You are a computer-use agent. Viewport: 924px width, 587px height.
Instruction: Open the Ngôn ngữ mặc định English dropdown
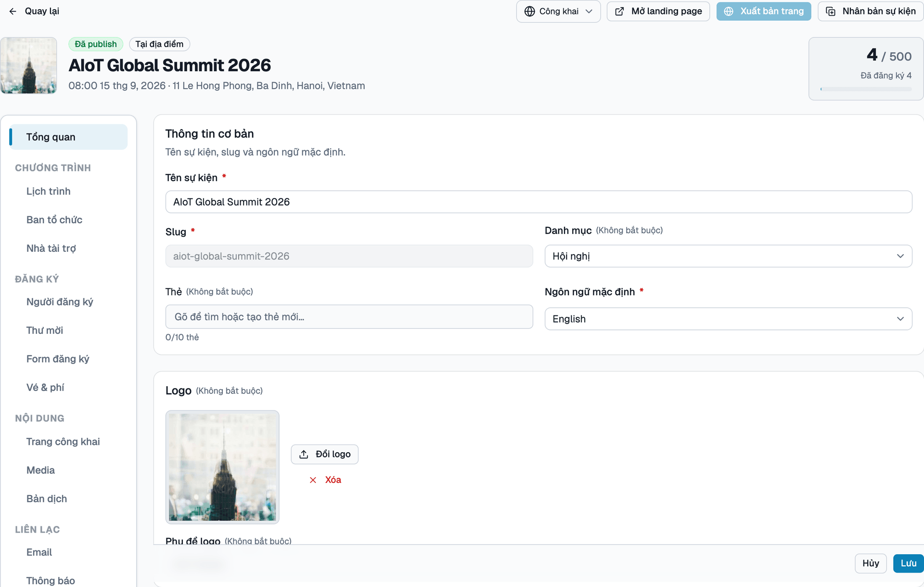click(x=728, y=319)
